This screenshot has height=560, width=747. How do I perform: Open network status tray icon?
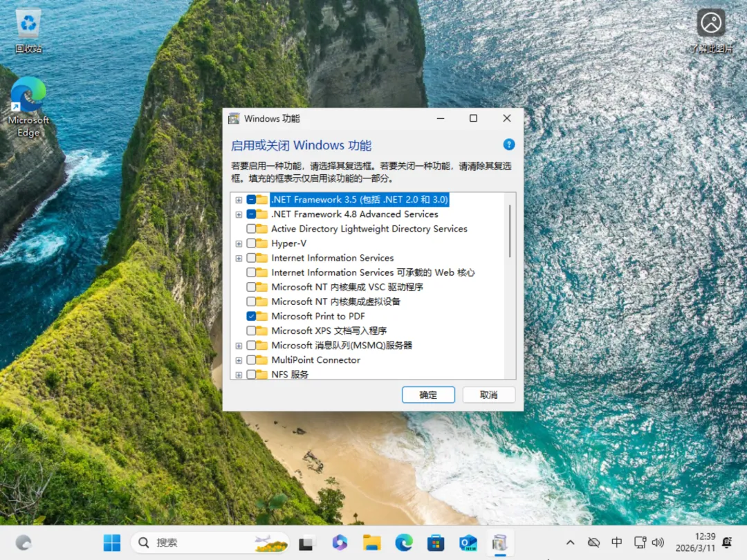click(640, 543)
